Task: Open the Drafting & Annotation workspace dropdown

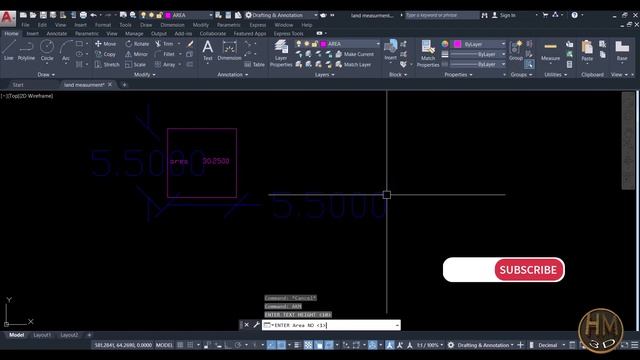Action: pos(316,15)
